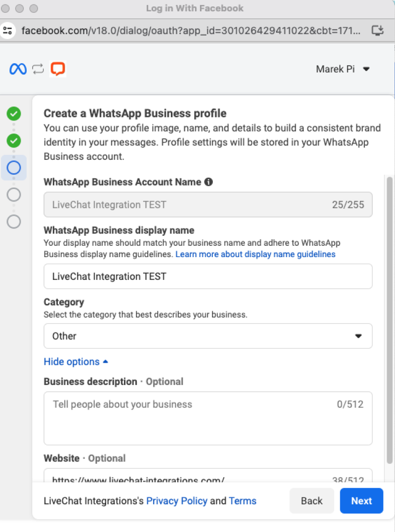
Task: Click the Website URL input field
Action: [x=208, y=476]
